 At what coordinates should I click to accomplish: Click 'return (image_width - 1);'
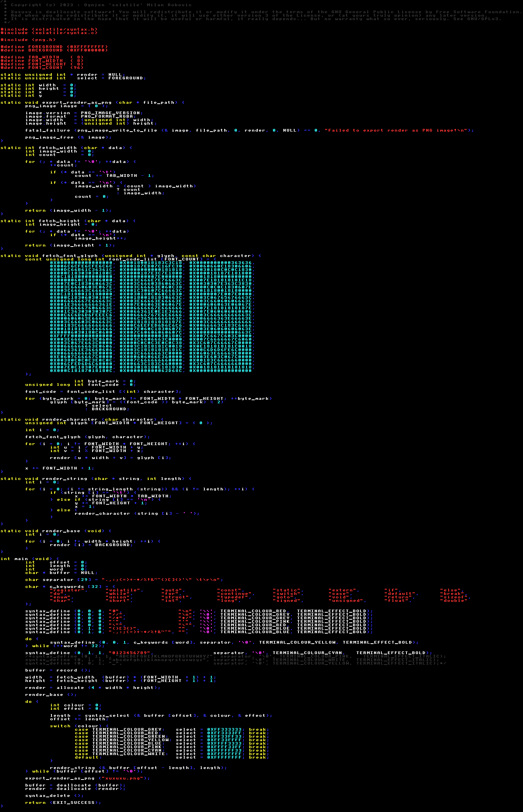(x=69, y=211)
